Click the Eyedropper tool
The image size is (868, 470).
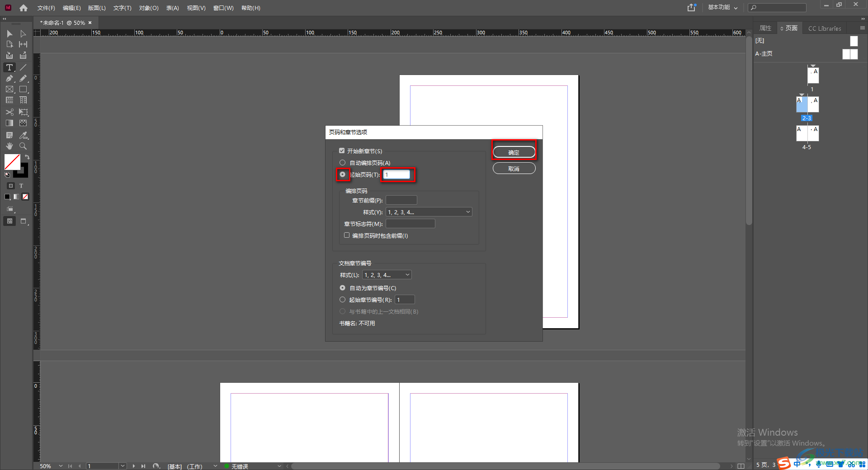click(x=23, y=135)
